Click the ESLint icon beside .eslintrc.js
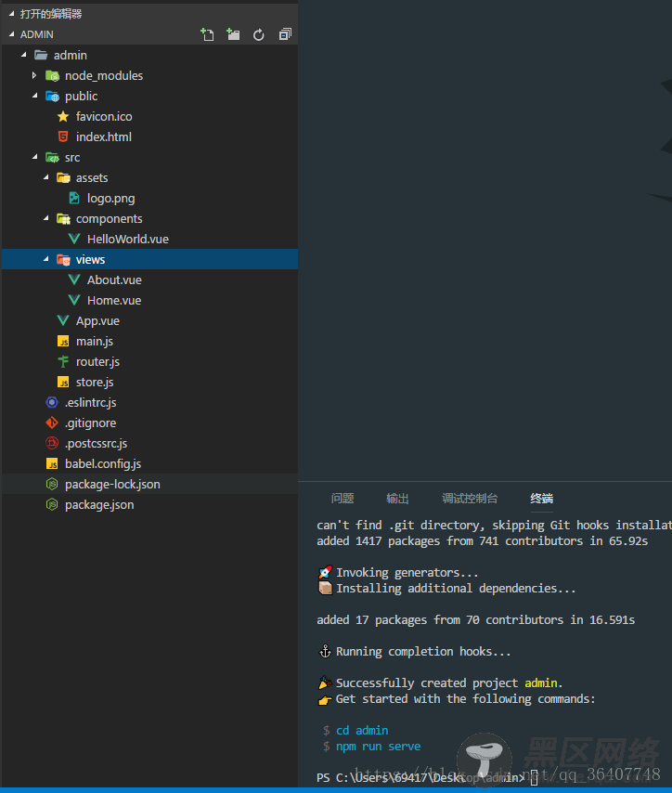 click(x=52, y=403)
